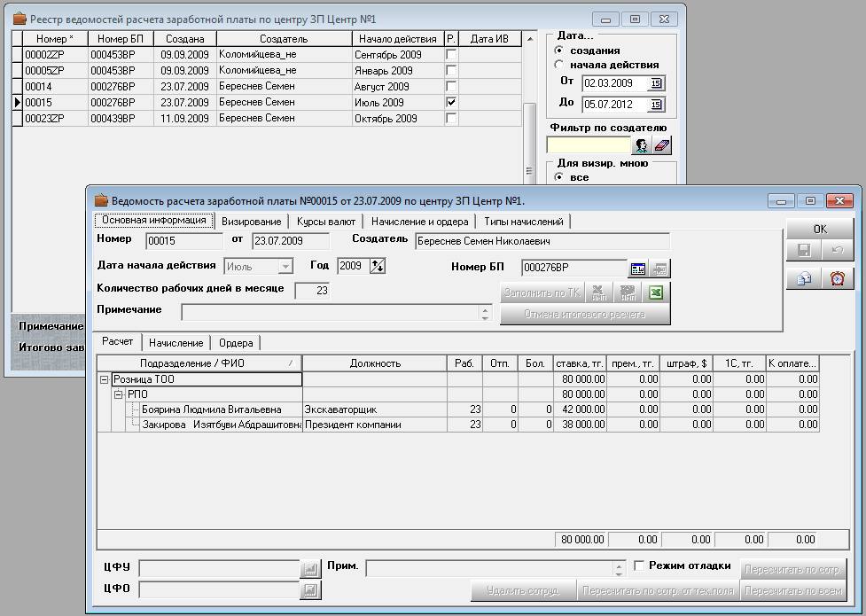Click the OK button

[x=820, y=229]
